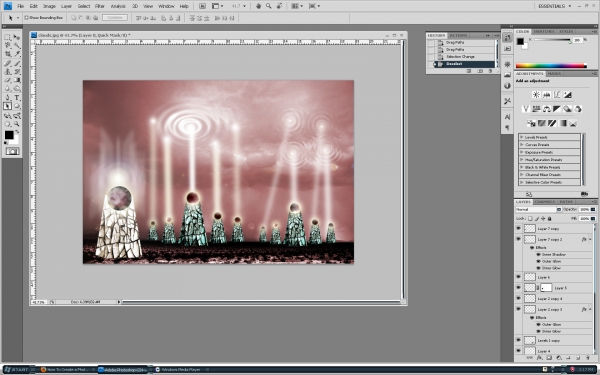
Task: Select the Eyedropper tool
Action: click(x=16, y=54)
